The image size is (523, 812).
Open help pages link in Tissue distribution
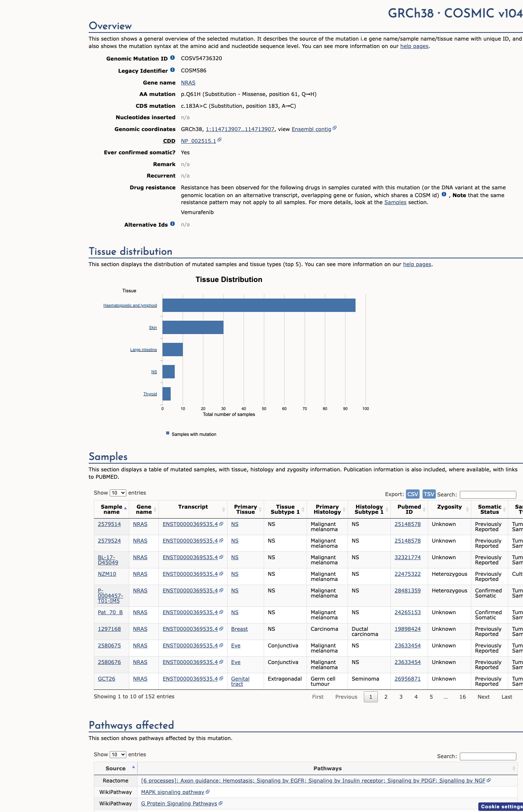click(417, 264)
